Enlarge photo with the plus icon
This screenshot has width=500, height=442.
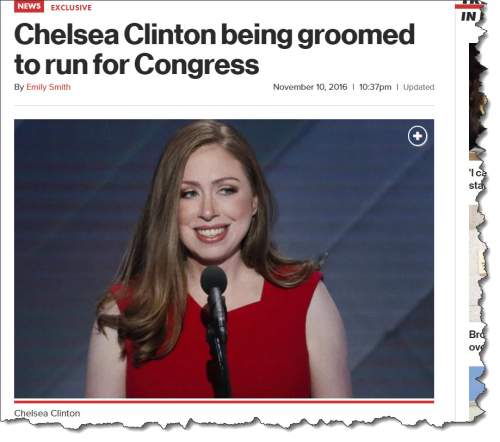coord(417,136)
